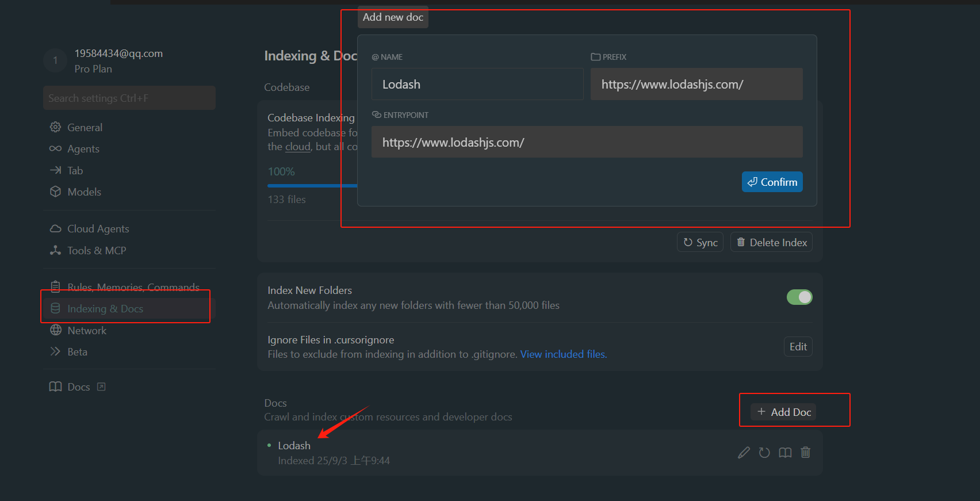Sync the codebase index
Viewport: 980px width, 501px height.
(700, 243)
